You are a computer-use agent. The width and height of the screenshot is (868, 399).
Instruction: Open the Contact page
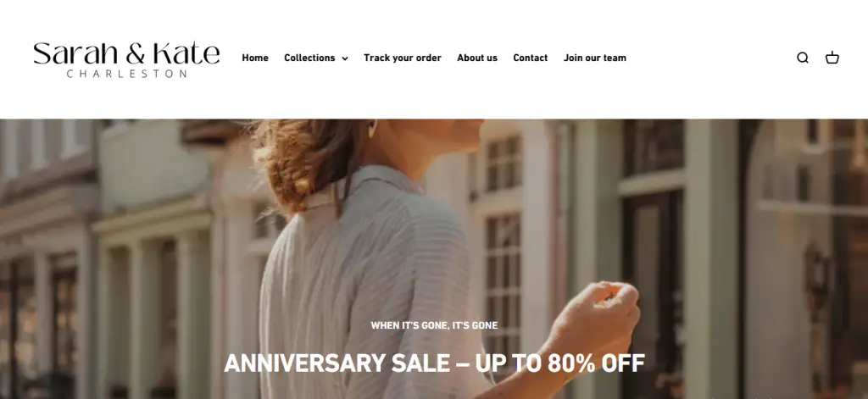pyautogui.click(x=531, y=58)
